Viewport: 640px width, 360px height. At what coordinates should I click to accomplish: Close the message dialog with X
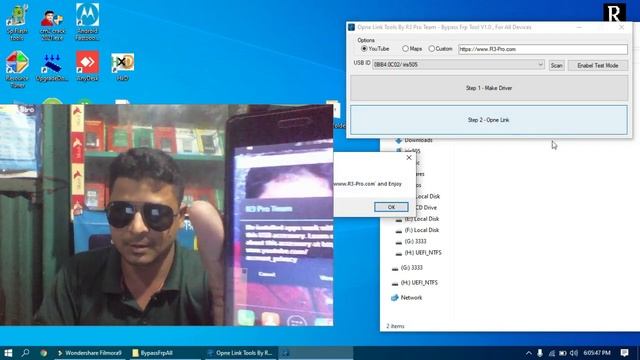coord(409,158)
